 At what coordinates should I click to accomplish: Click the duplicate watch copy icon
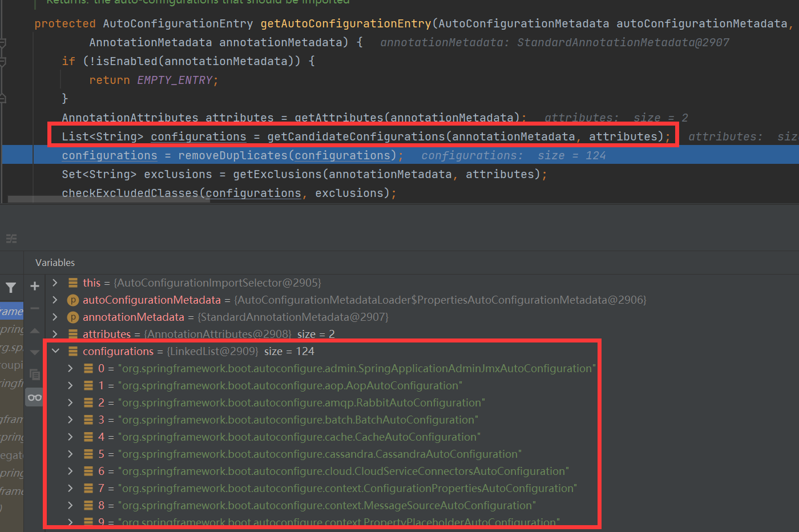click(x=35, y=374)
